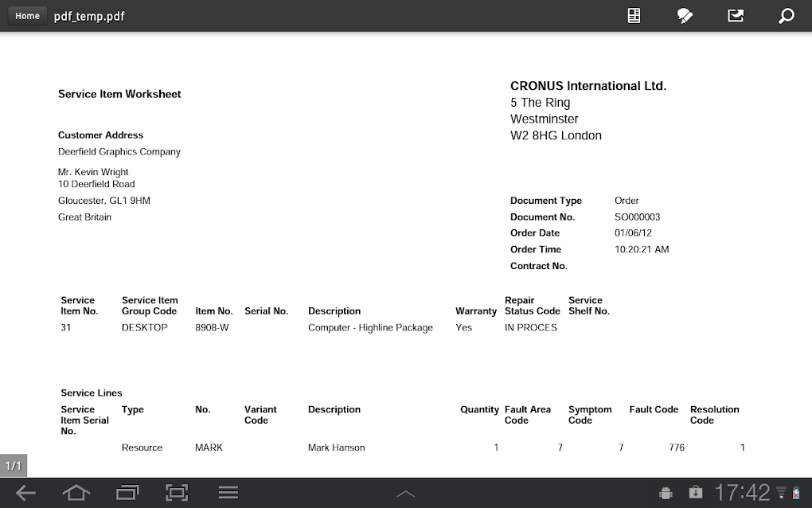Tap the share document icon
812x508 pixels.
(x=736, y=16)
